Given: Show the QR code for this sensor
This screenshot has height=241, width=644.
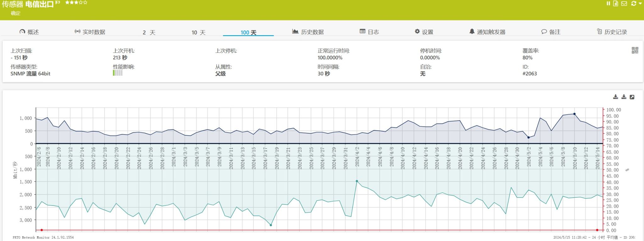Looking at the screenshot, I should (x=635, y=50).
